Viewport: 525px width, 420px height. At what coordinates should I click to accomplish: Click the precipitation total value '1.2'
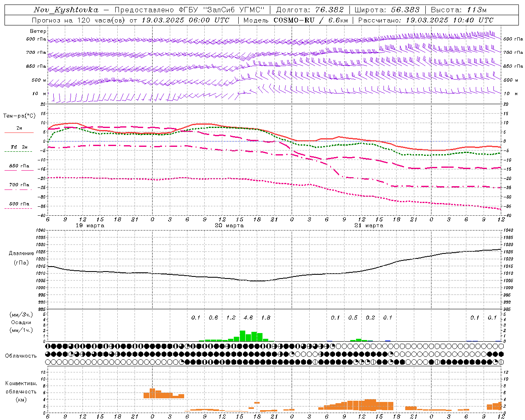coord(231,317)
